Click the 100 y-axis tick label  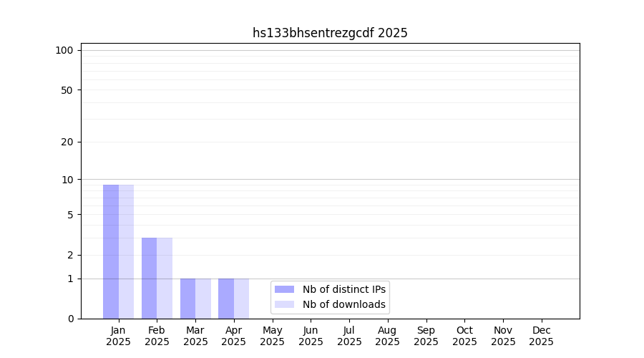pyautogui.click(x=64, y=50)
